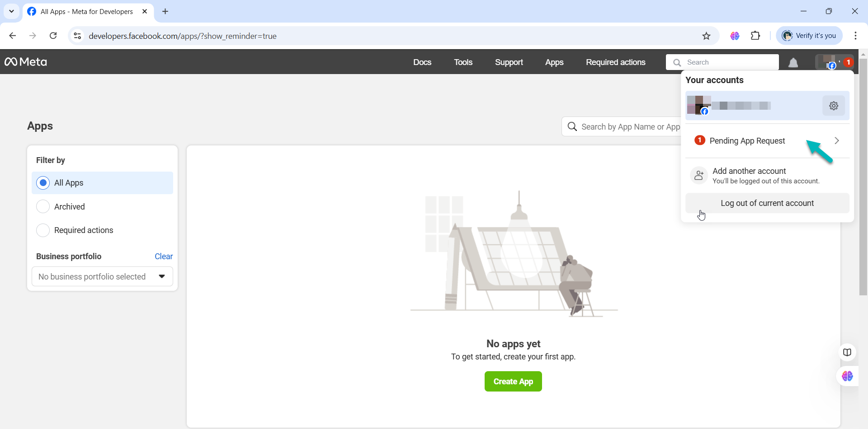This screenshot has width=868, height=429.
Task: Reload the page with the refresh icon
Action: pyautogui.click(x=53, y=36)
